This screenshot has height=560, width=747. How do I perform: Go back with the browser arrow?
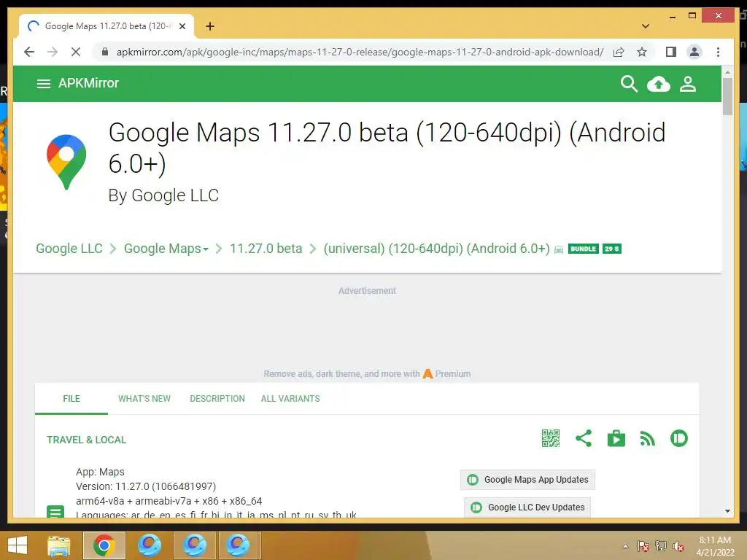point(29,52)
